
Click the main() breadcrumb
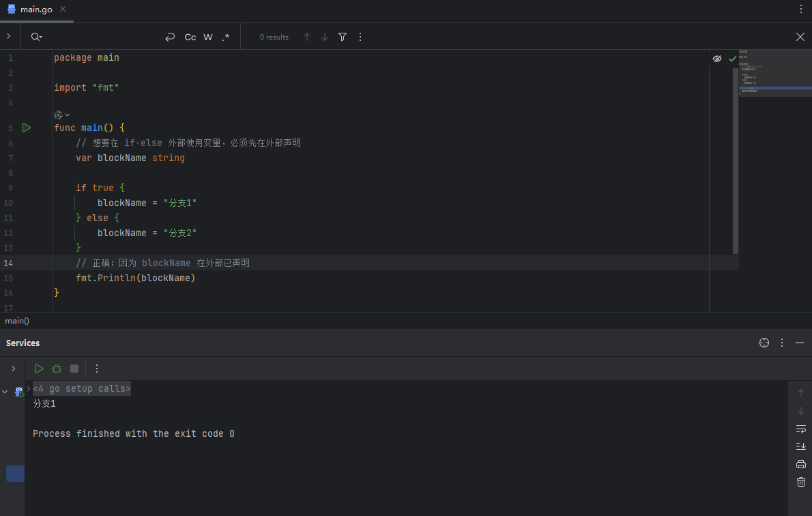click(x=17, y=321)
